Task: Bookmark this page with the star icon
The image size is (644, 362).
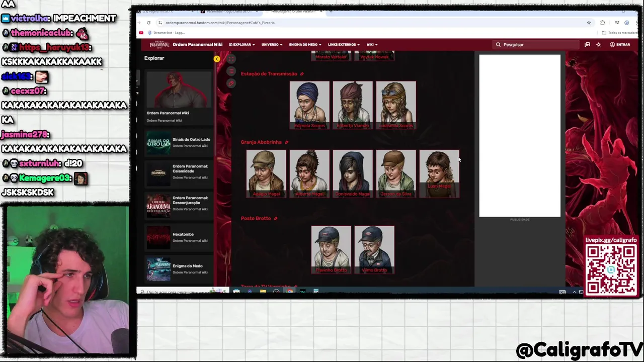Action: click(x=589, y=23)
